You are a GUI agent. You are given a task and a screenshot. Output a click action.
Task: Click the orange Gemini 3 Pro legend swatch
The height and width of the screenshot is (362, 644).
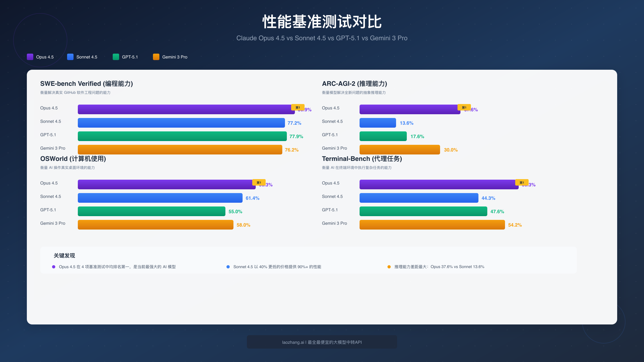[156, 57]
